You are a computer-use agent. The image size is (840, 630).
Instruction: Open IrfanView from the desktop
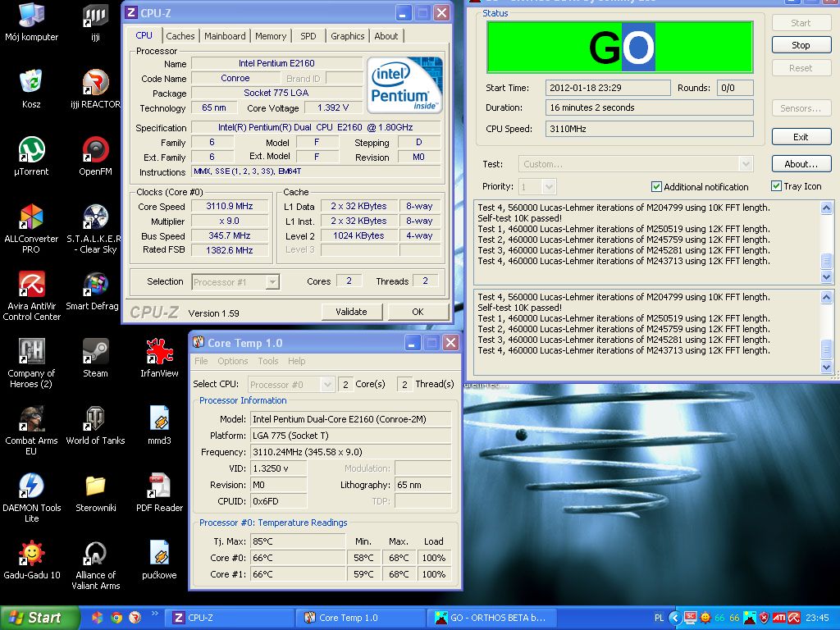159,358
